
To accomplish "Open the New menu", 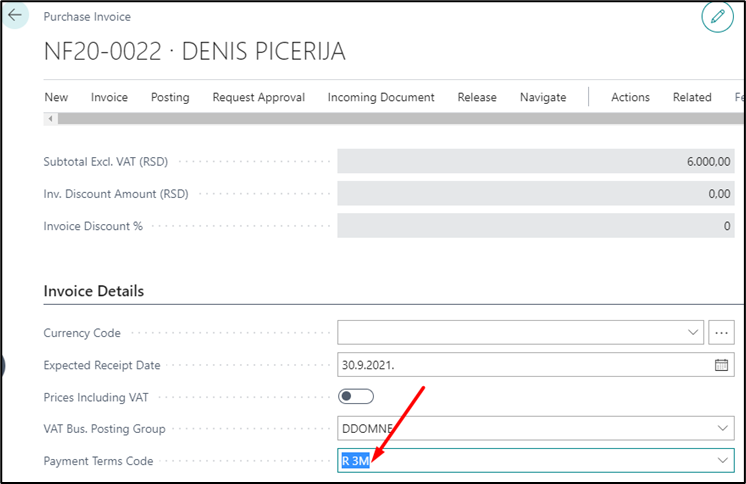I will click(x=56, y=97).
